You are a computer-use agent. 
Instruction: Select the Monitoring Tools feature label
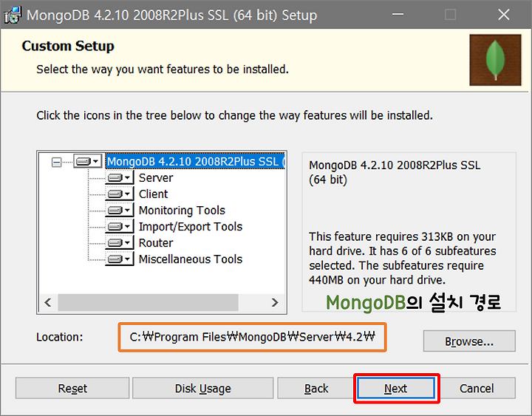(182, 211)
